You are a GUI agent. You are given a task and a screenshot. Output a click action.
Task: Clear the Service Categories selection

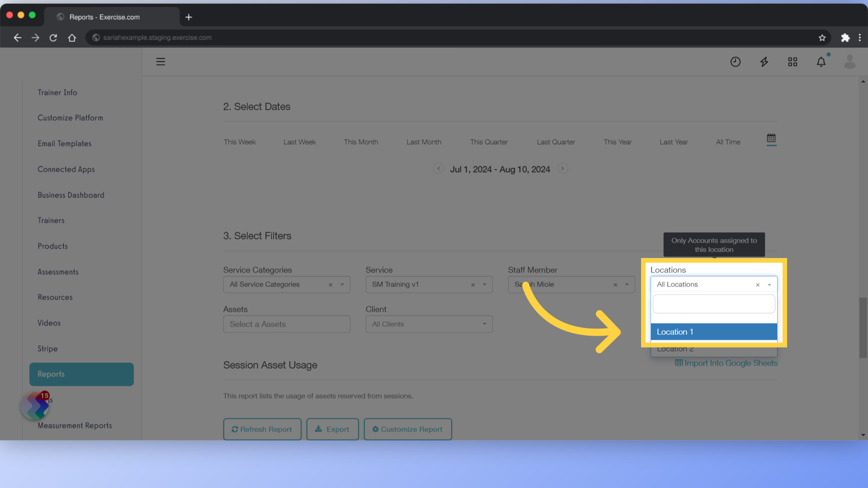(x=330, y=285)
